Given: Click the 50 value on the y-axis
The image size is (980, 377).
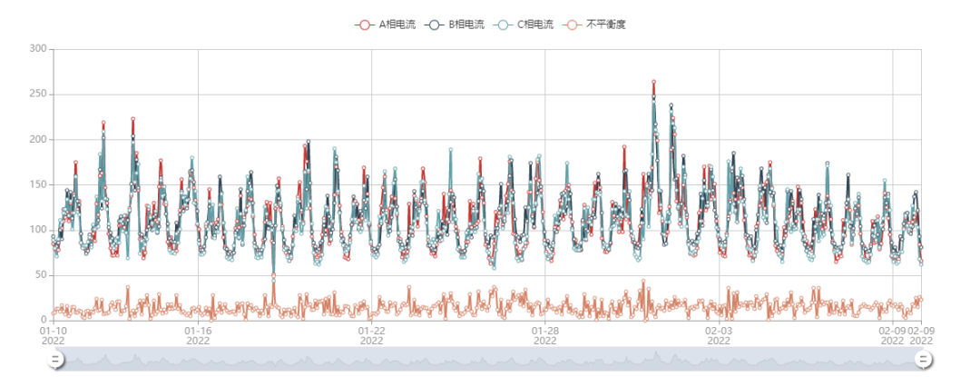Looking at the screenshot, I should point(40,275).
